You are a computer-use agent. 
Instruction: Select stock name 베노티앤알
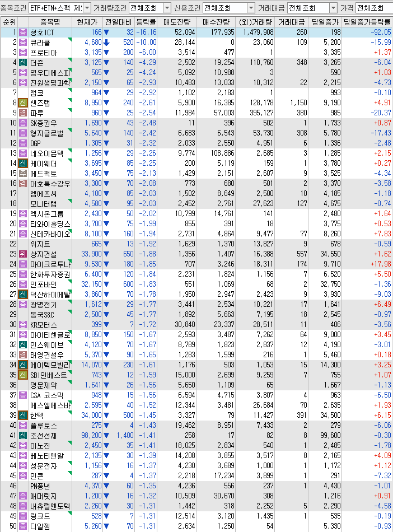click(46, 456)
